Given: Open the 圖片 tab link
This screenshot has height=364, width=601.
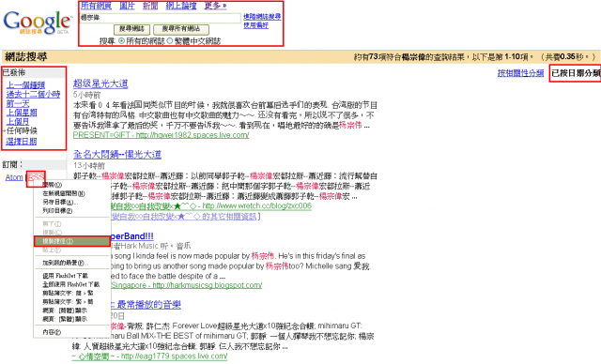Looking at the screenshot, I should [128, 6].
